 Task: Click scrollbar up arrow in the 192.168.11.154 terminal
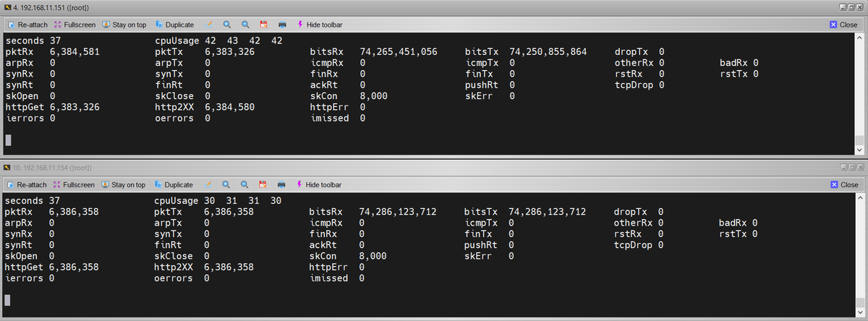coord(860,199)
